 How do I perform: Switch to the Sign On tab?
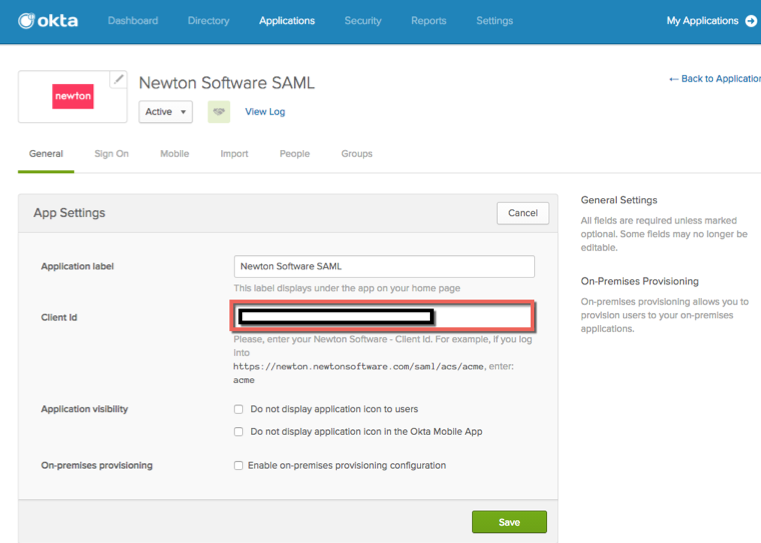click(x=111, y=154)
